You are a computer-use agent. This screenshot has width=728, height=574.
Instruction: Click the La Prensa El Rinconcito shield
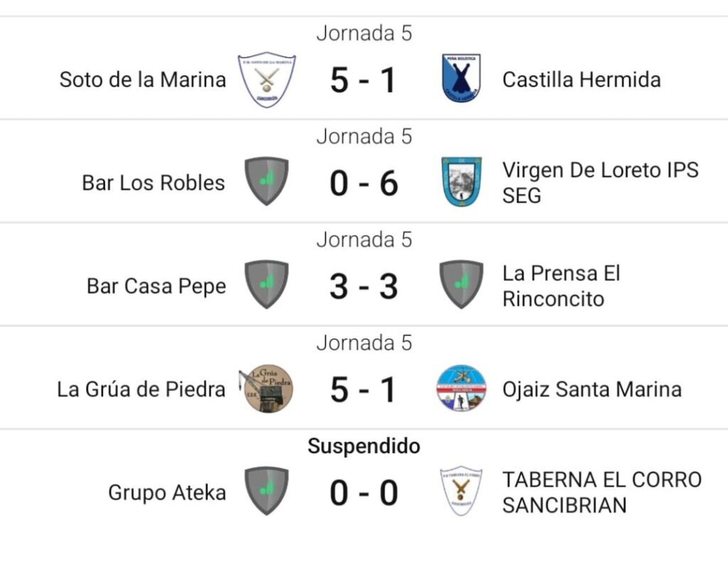point(461,285)
